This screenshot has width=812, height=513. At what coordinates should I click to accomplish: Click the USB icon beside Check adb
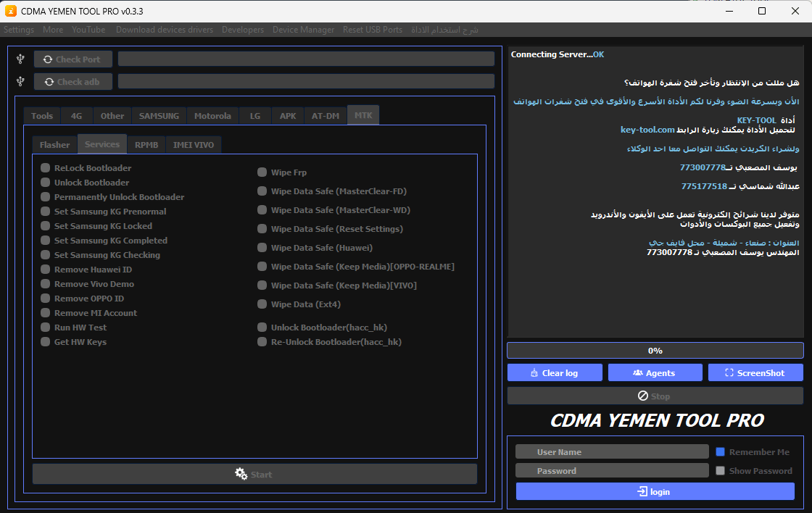[x=20, y=81]
